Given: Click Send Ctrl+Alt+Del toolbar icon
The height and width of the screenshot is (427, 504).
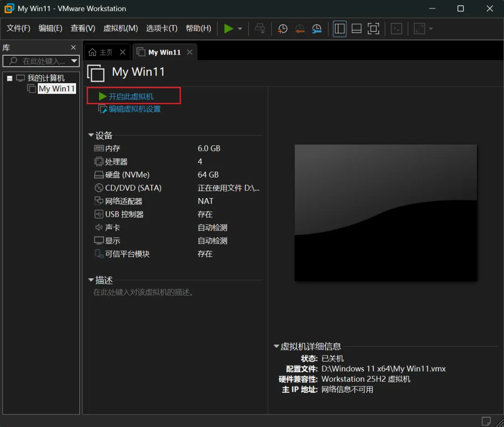Looking at the screenshot, I should (260, 28).
